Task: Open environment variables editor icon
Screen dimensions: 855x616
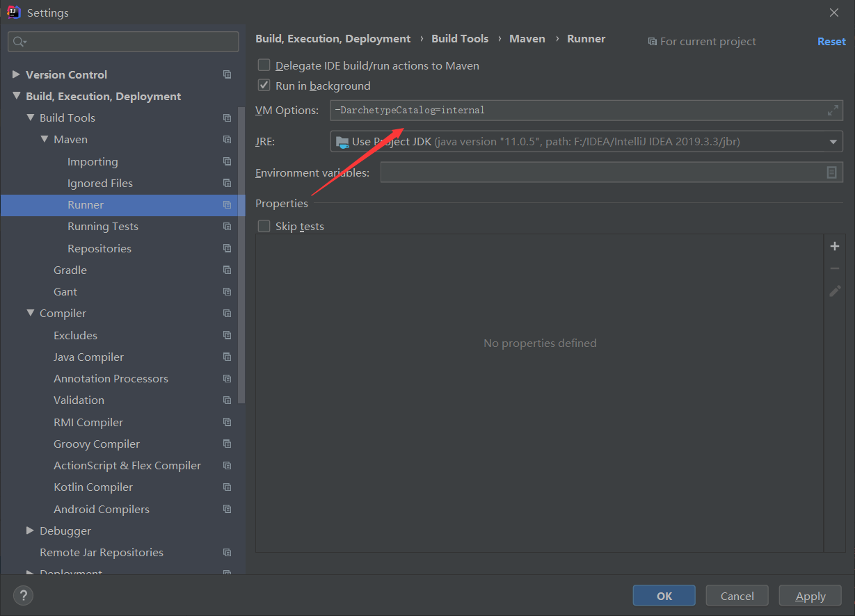Action: tap(831, 172)
